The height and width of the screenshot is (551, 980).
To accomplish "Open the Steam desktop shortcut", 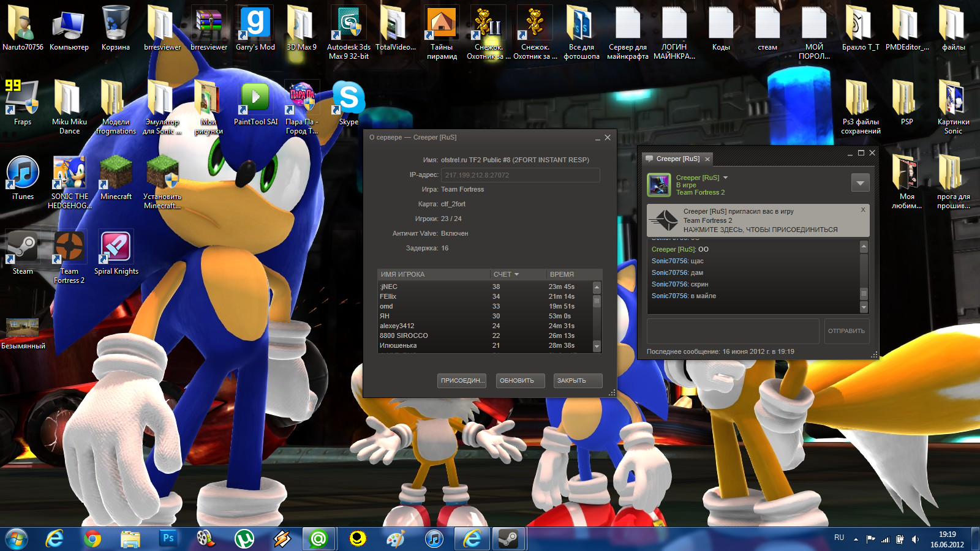I will (23, 253).
